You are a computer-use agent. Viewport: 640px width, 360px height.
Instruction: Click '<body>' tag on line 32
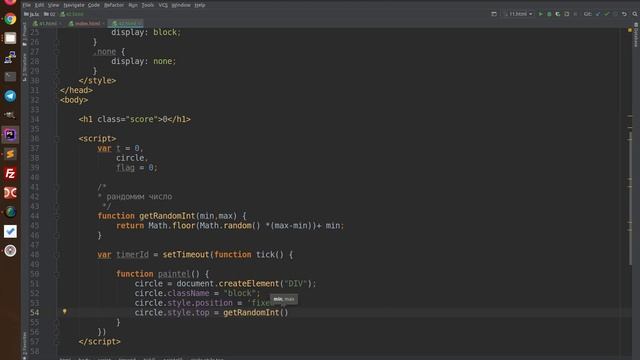[x=74, y=100]
